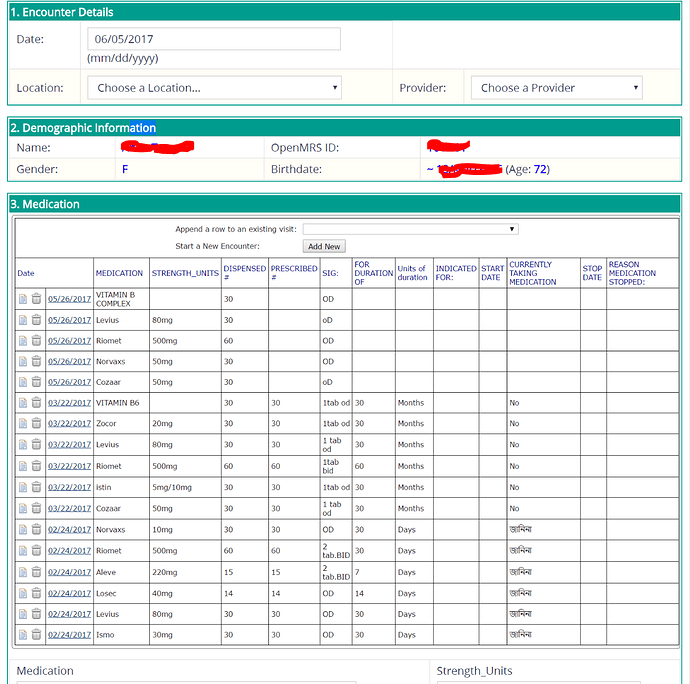Edit the Norvaxs 10mg row

(23, 530)
